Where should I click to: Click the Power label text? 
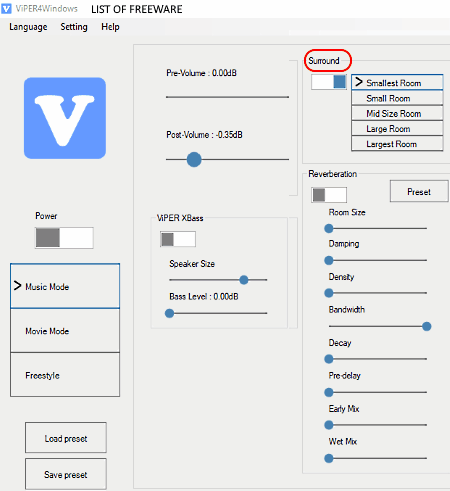tap(46, 216)
